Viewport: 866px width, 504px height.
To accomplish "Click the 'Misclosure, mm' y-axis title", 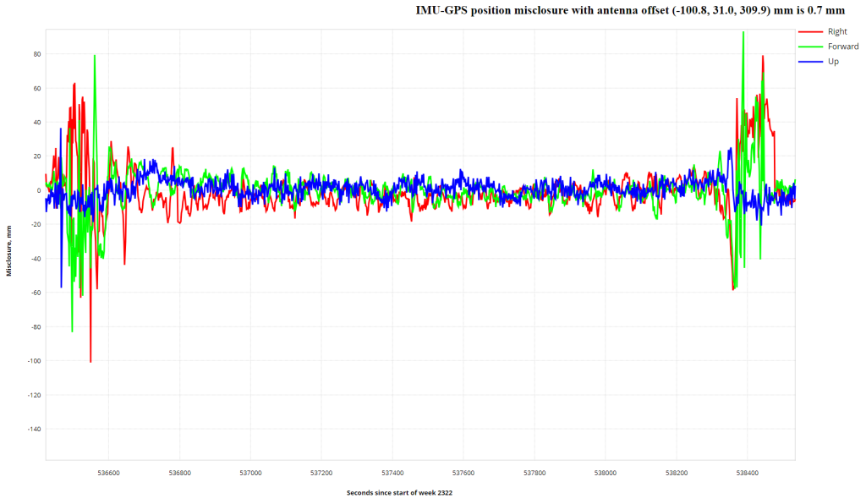I will 9,245.
